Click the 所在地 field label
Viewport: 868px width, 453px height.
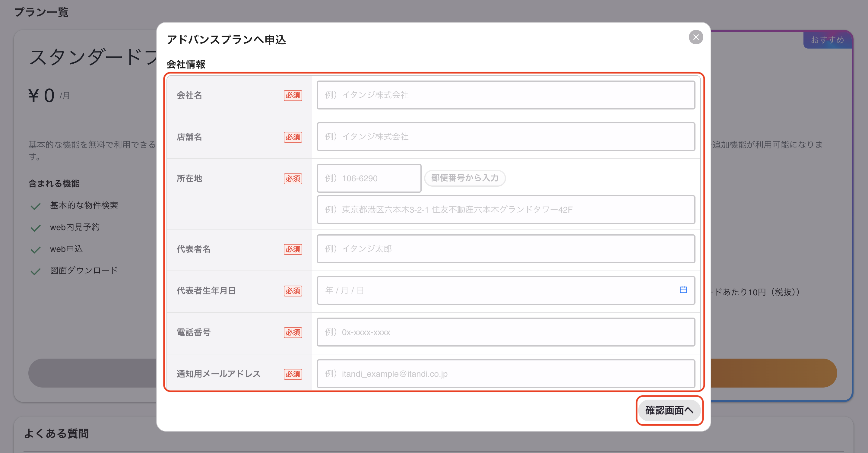pos(189,178)
